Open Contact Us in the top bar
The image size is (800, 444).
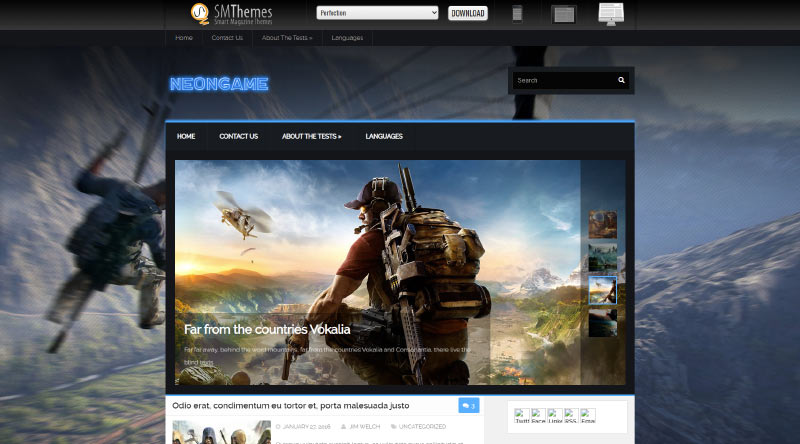pyautogui.click(x=227, y=38)
